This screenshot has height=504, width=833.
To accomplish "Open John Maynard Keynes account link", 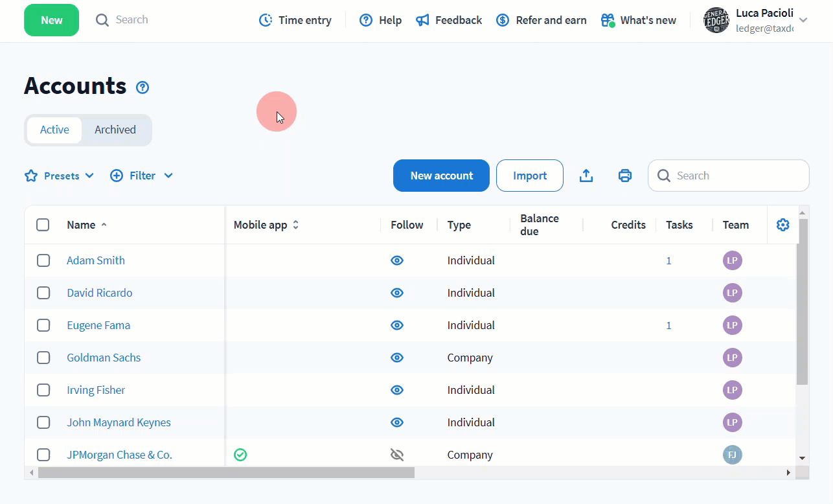I will tap(119, 422).
